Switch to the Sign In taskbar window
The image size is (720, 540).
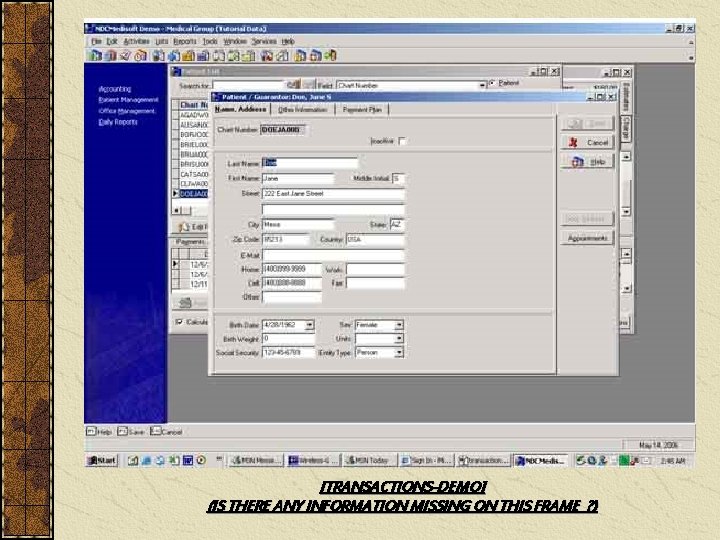(x=427, y=460)
